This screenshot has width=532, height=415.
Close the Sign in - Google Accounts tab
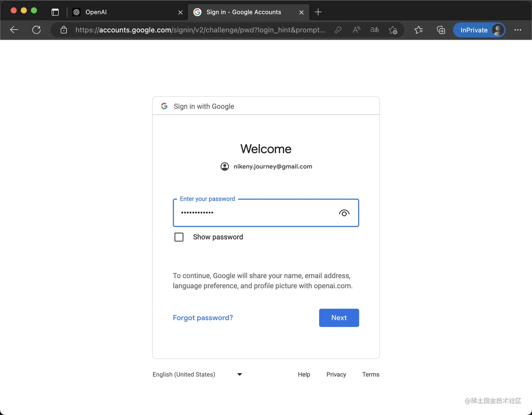pyautogui.click(x=302, y=12)
